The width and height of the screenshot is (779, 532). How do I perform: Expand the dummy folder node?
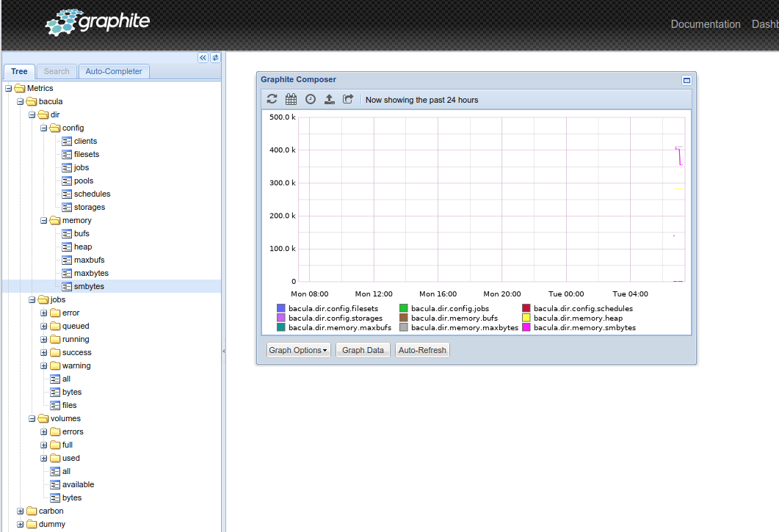pos(21,525)
